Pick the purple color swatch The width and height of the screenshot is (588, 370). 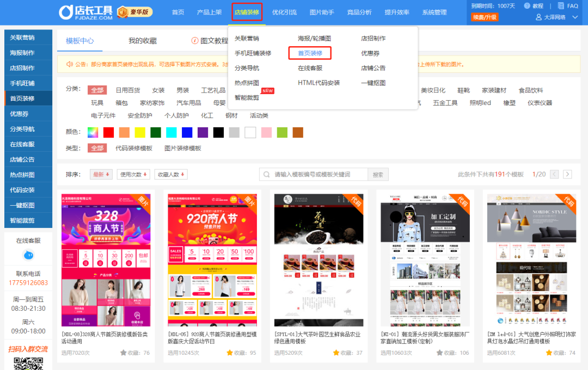203,132
